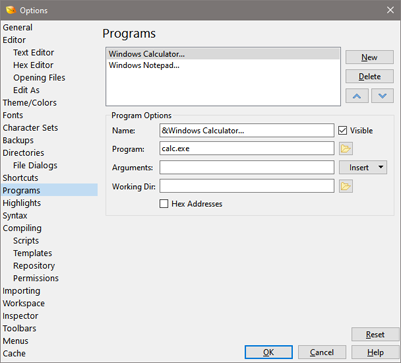Open the Theme/Colors category
Viewport: 401px width, 363px height.
click(x=30, y=103)
